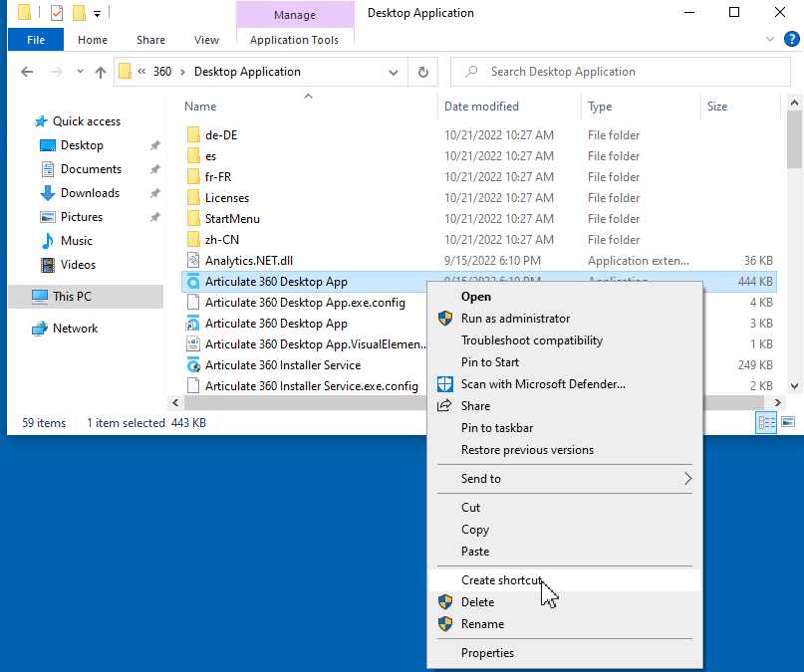
Task: Click the Downloads arrow icon in sidebar
Action: tap(48, 193)
